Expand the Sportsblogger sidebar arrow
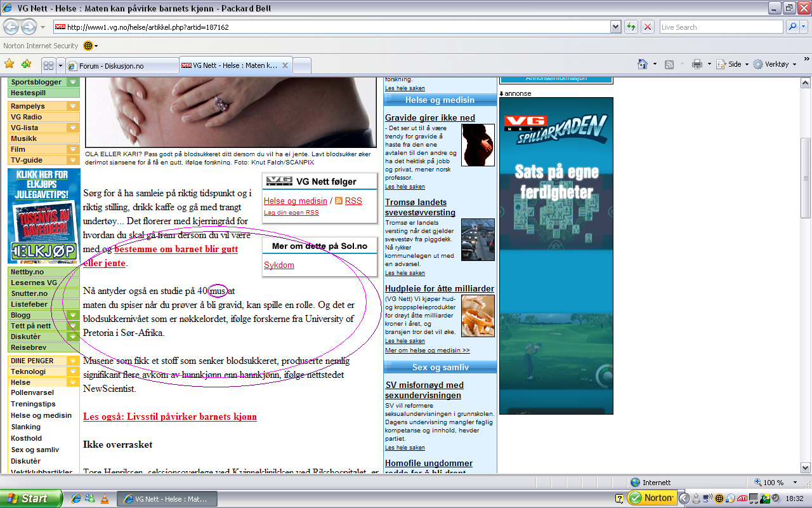The image size is (812, 508). point(74,82)
